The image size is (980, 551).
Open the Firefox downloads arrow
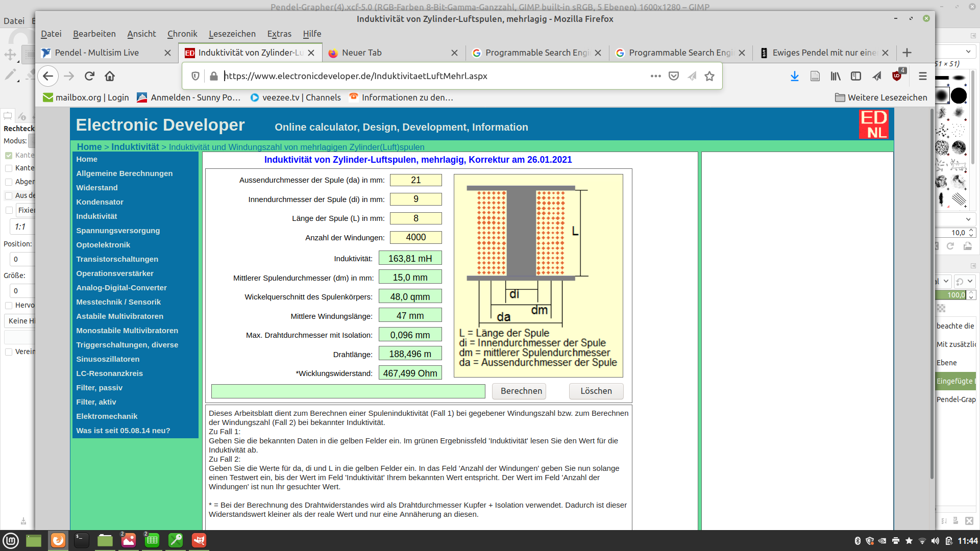tap(795, 76)
